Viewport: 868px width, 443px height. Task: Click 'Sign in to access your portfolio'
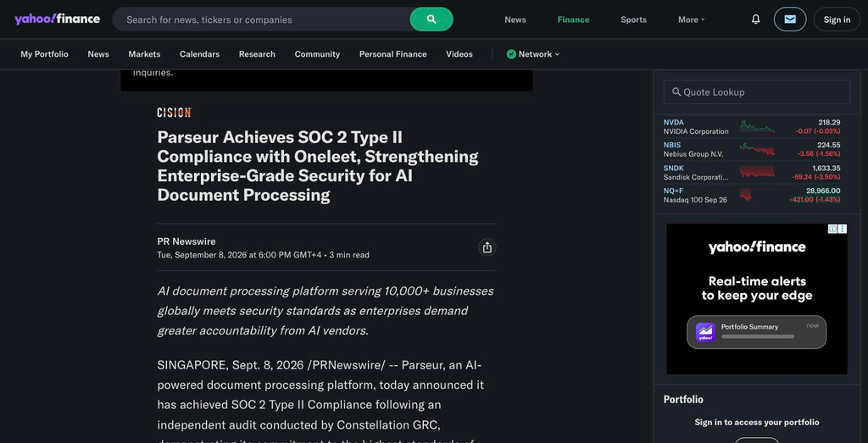(x=757, y=422)
